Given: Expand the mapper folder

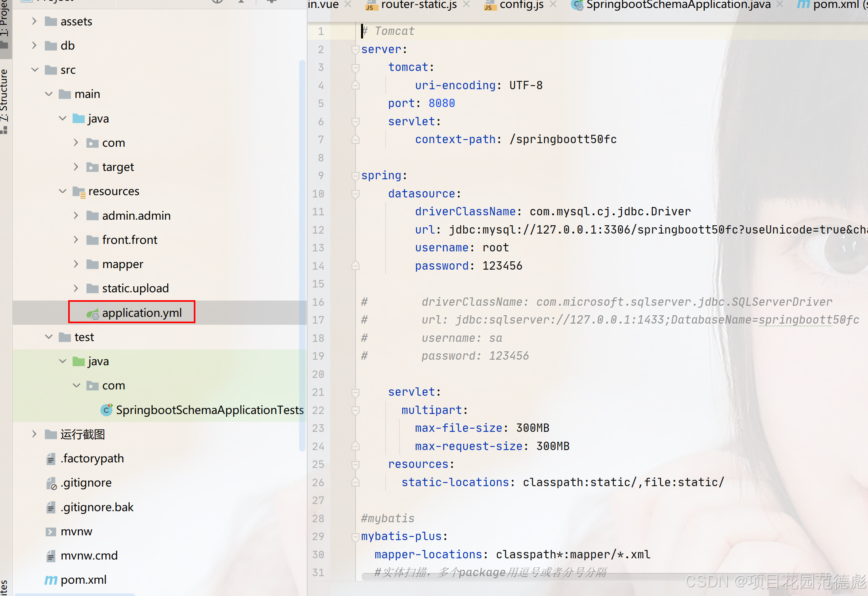Looking at the screenshot, I should [x=76, y=264].
